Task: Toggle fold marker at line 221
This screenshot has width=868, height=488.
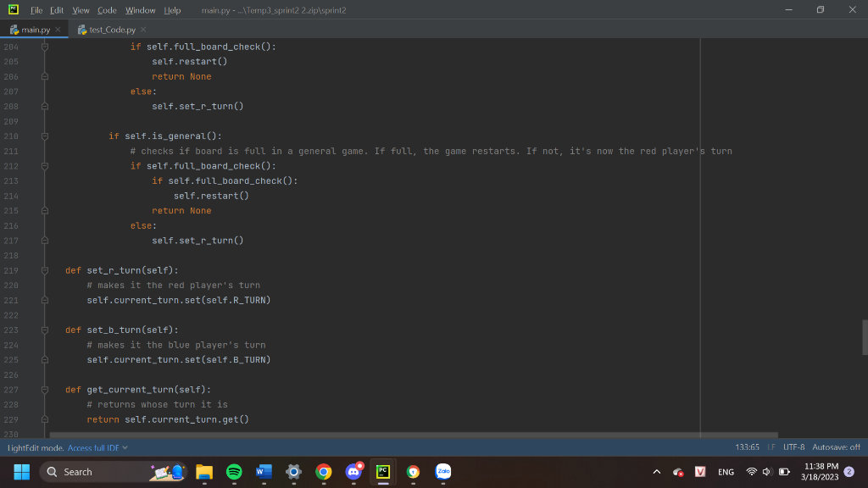Action: 45,301
